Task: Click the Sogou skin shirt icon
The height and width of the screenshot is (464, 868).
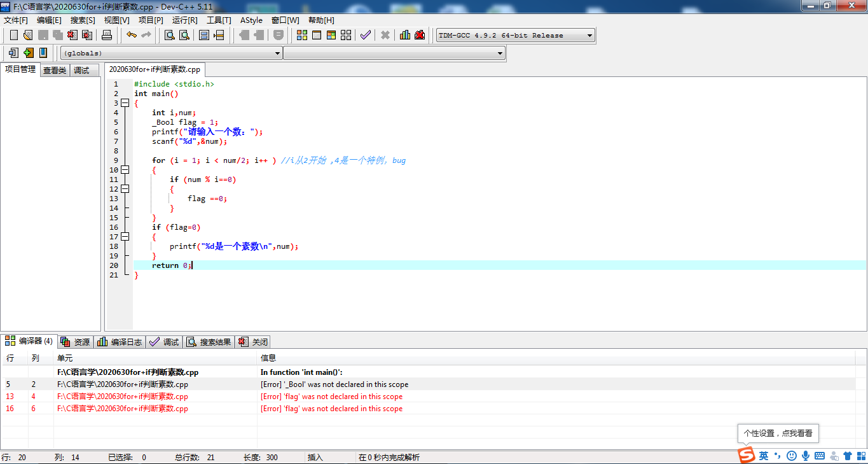Action: [x=848, y=456]
